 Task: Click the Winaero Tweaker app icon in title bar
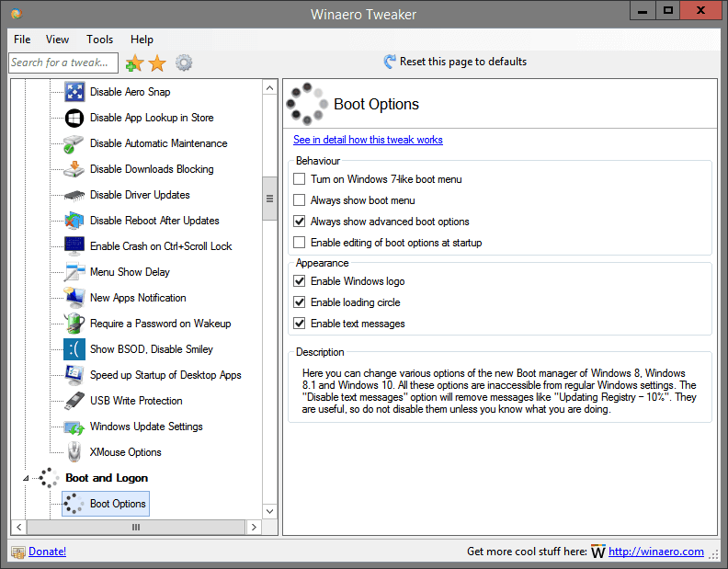pos(17,14)
